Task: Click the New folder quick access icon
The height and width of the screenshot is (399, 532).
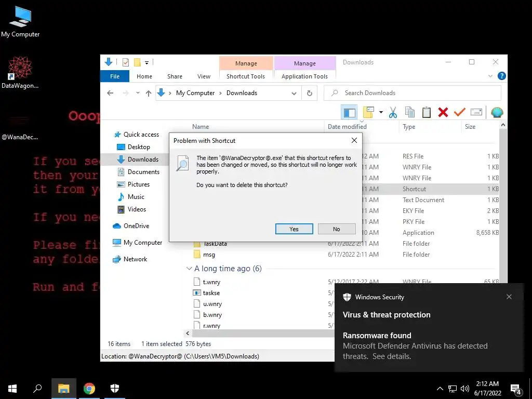Action: click(137, 62)
